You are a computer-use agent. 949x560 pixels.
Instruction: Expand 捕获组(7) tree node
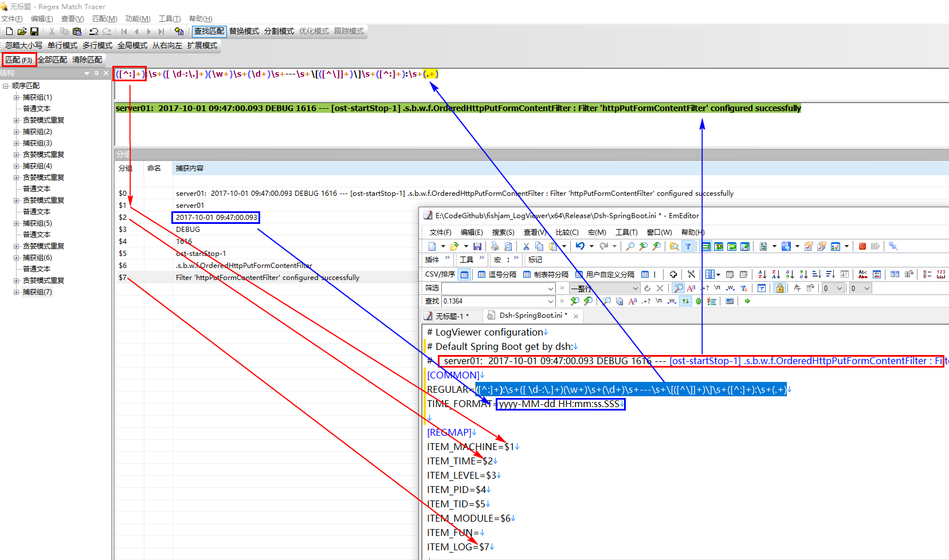point(17,292)
